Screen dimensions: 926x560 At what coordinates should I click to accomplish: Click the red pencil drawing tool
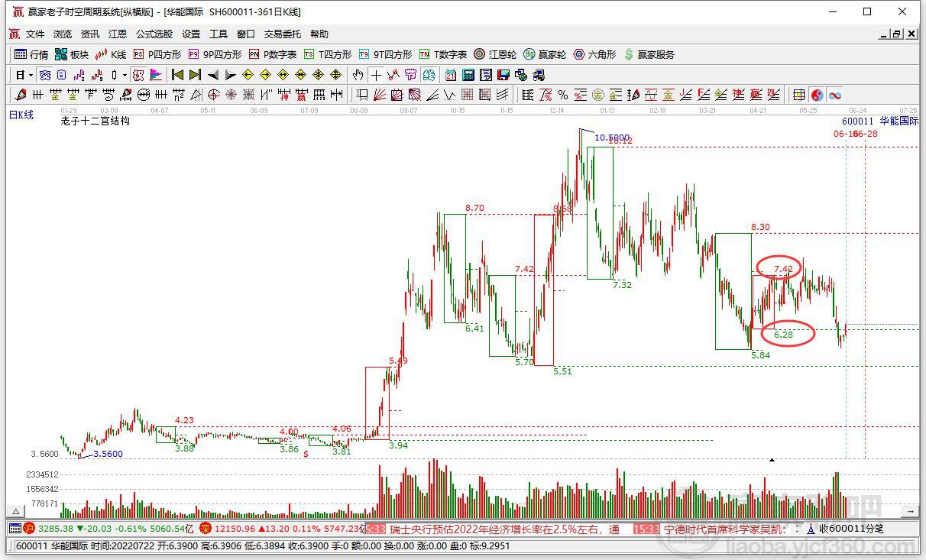pyautogui.click(x=20, y=95)
